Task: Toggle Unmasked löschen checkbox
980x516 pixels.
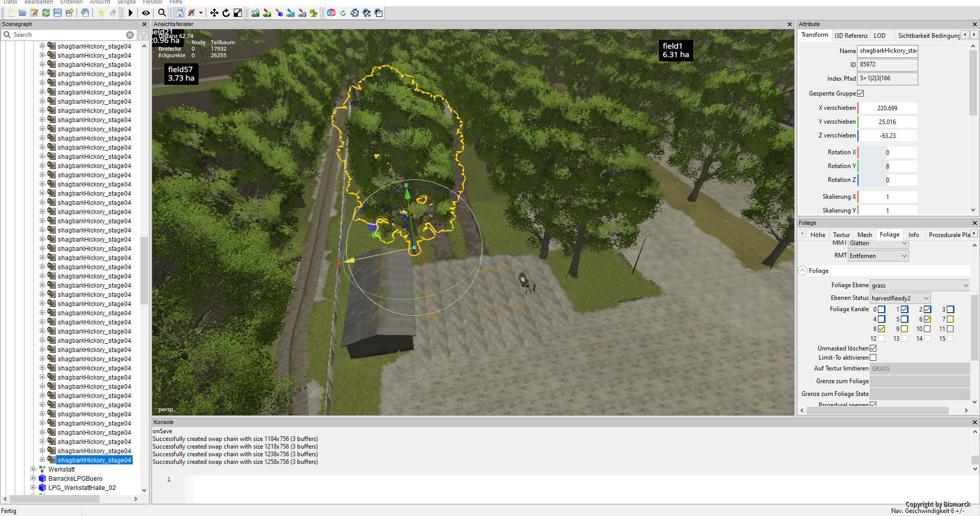Action: pyautogui.click(x=873, y=348)
